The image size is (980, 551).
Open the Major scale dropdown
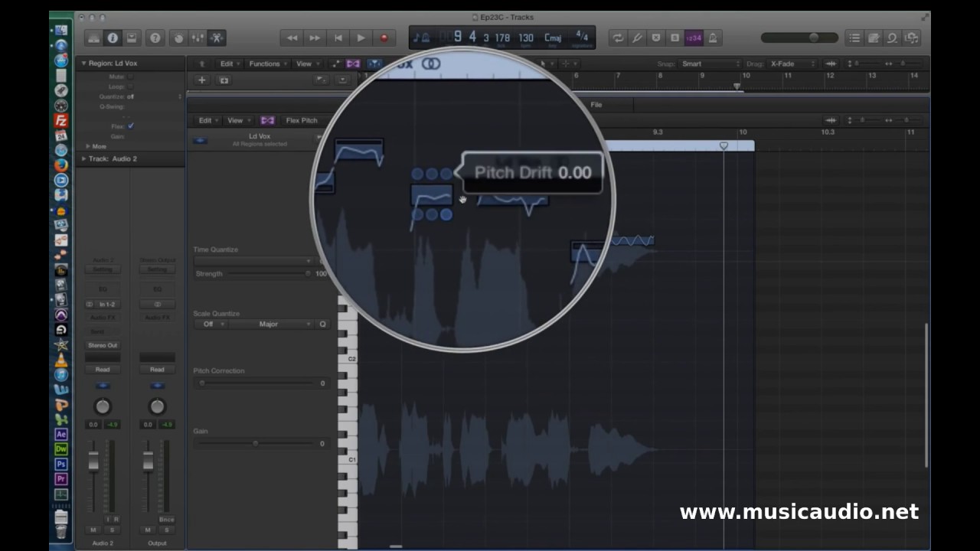[x=271, y=324]
